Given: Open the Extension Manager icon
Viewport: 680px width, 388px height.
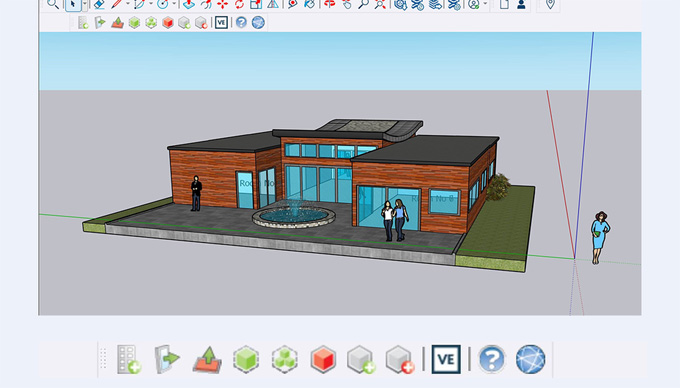Looking at the screenshot, I should click(454, 4).
